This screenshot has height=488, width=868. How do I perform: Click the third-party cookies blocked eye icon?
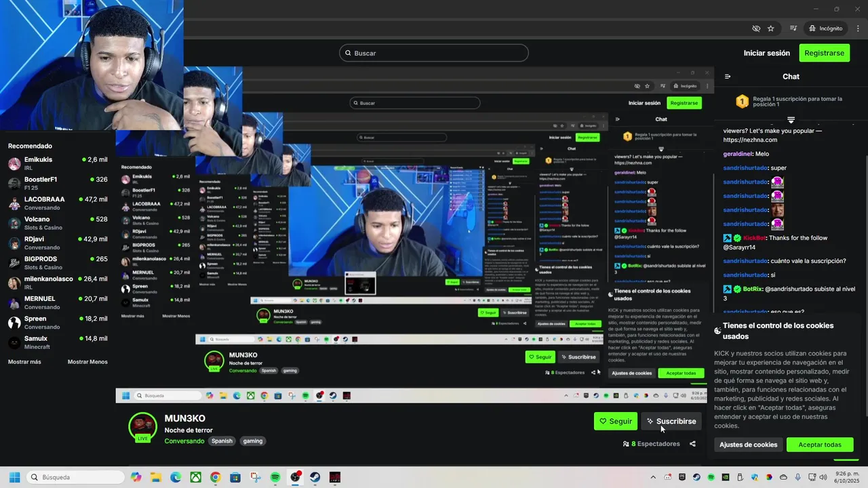(756, 28)
